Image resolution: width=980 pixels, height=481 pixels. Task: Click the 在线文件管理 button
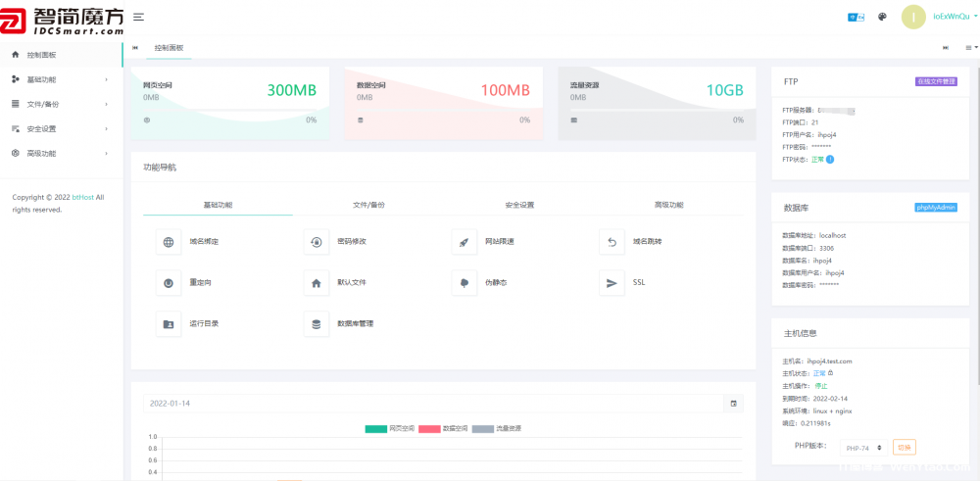(x=935, y=81)
